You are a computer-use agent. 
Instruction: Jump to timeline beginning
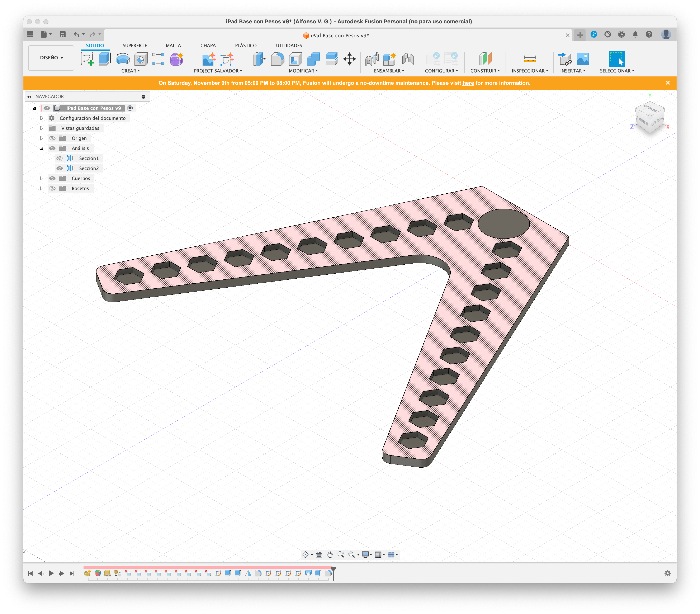point(30,573)
